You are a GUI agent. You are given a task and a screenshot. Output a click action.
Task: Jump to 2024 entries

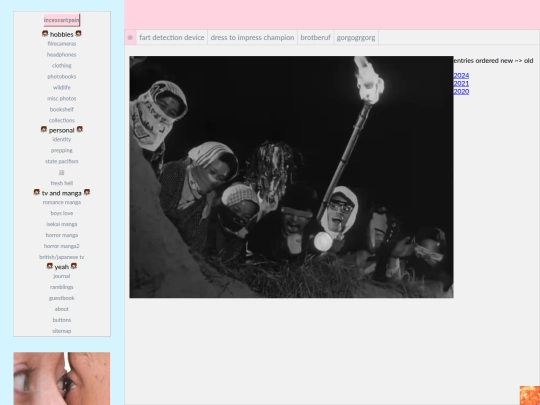(x=461, y=75)
